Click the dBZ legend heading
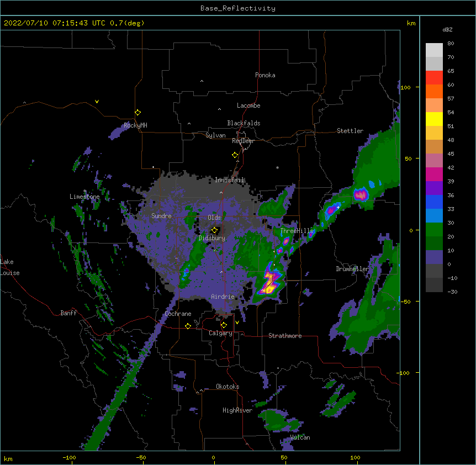Image resolution: width=476 pixels, height=465 pixels. point(447,29)
